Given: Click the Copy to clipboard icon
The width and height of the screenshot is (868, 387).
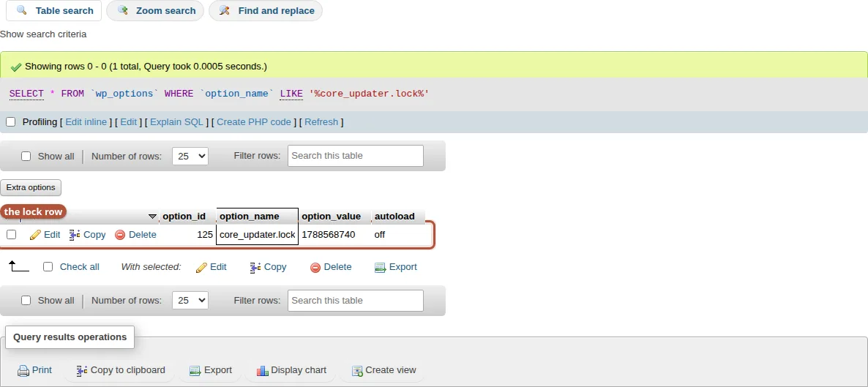Looking at the screenshot, I should (82, 370).
